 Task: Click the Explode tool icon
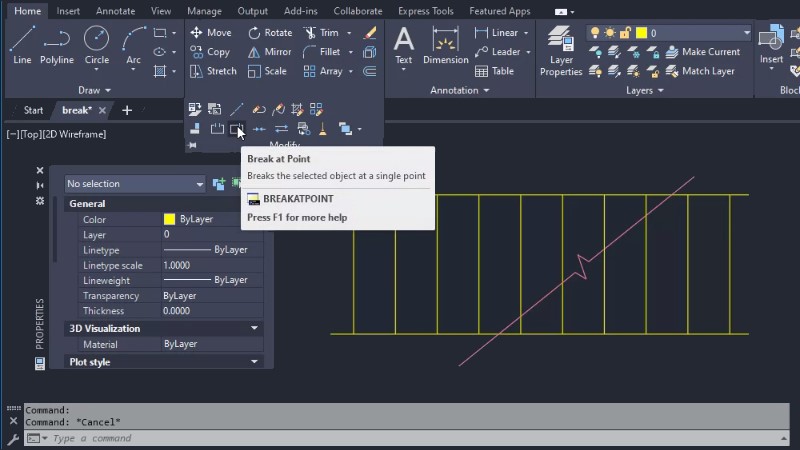(370, 52)
